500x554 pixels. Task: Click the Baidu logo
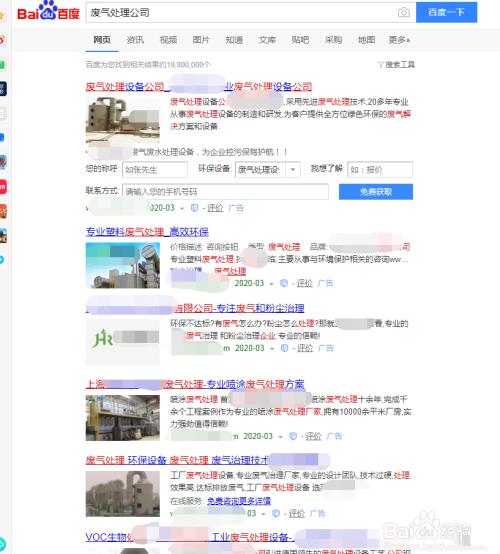[48, 11]
